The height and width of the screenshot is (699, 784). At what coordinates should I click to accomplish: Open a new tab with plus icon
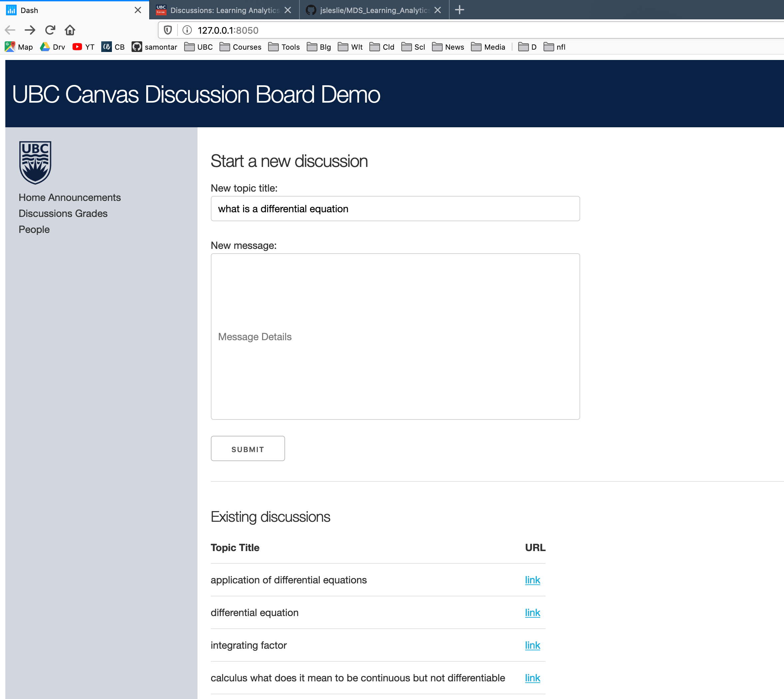tap(459, 10)
